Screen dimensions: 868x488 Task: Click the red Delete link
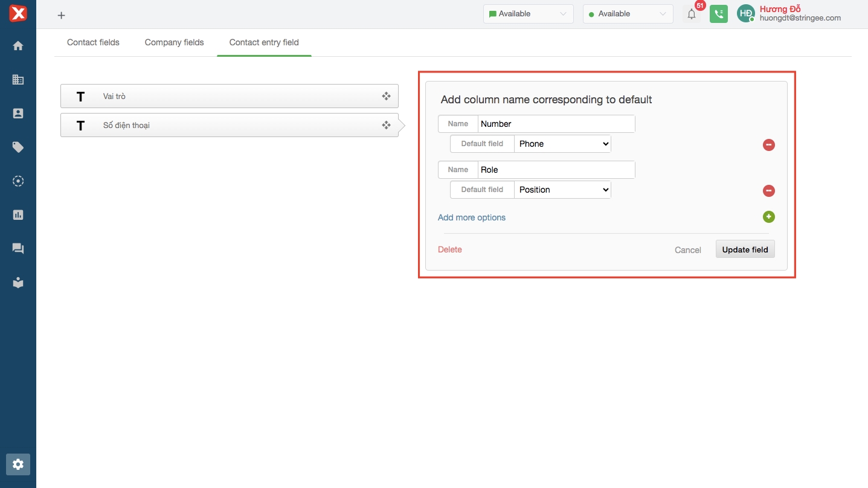click(449, 249)
